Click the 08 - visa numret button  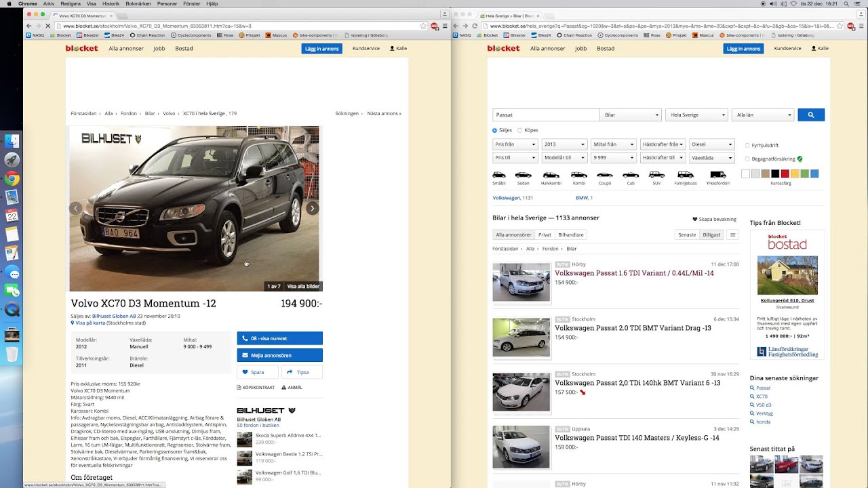[279, 338]
